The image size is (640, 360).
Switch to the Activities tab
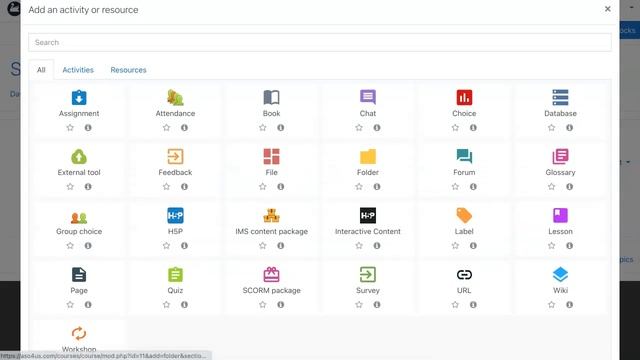tap(78, 70)
